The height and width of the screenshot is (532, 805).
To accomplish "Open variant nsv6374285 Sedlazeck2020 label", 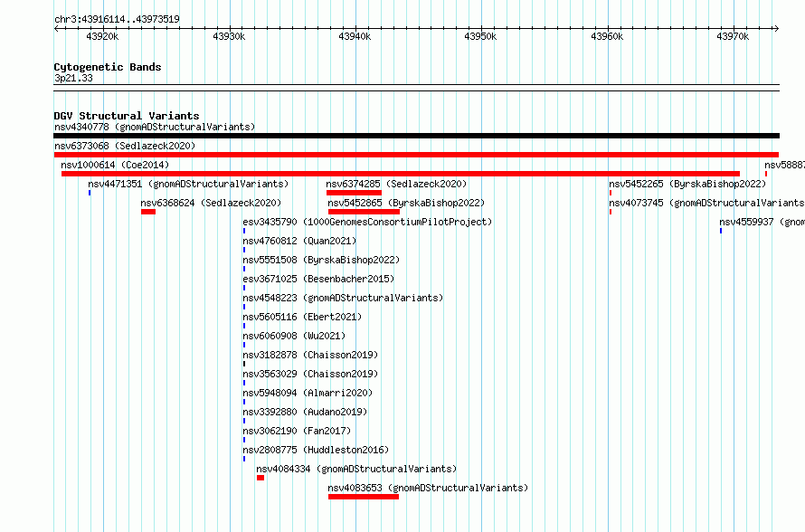I will tap(396, 184).
